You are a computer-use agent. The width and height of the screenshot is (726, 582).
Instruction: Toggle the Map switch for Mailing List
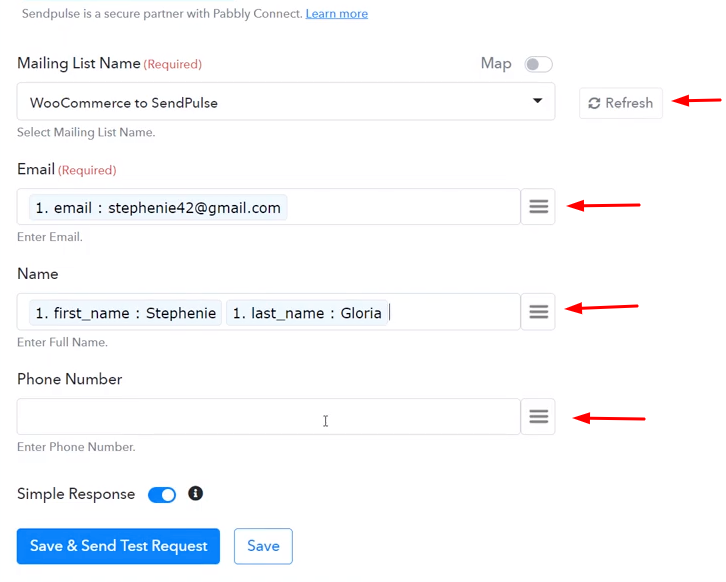(x=538, y=64)
